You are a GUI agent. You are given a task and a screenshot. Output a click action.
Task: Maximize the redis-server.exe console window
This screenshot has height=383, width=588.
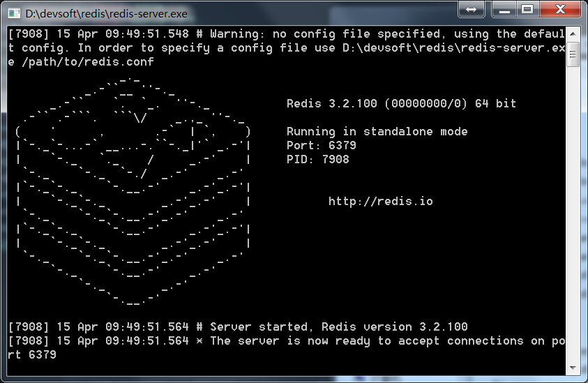[x=527, y=9]
